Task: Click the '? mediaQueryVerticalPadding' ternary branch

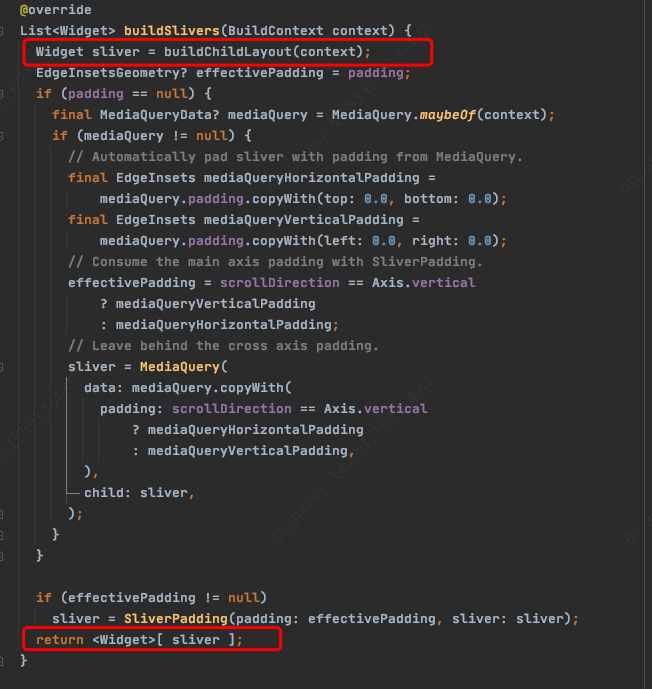Action: tap(208, 304)
